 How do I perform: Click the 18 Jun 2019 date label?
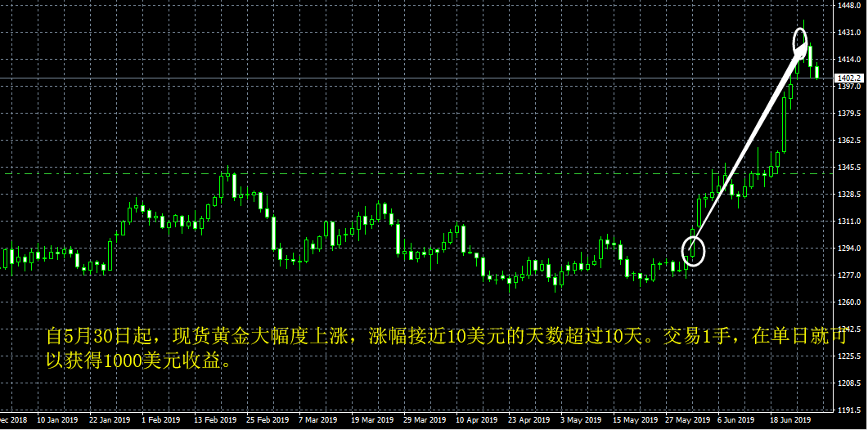pos(789,420)
